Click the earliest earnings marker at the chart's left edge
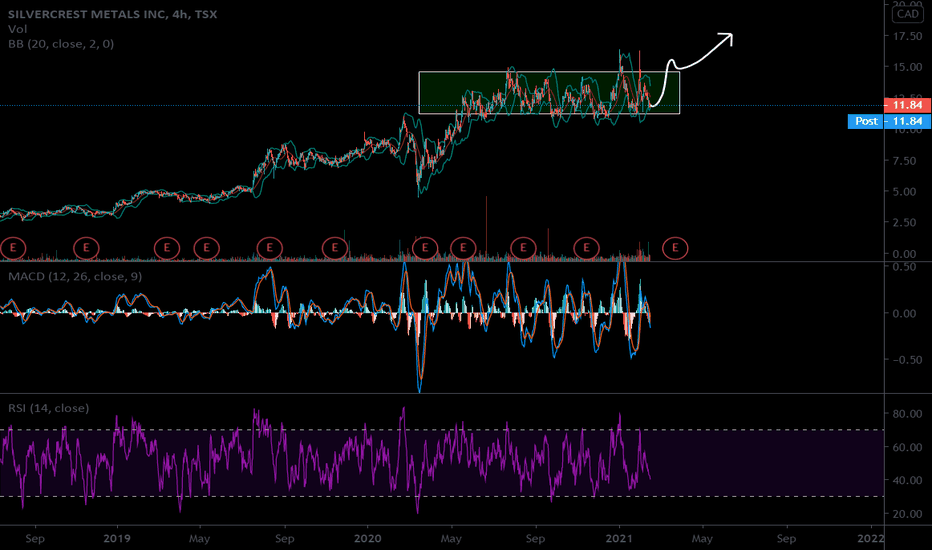Viewport: 932px width, 550px height. click(x=13, y=248)
